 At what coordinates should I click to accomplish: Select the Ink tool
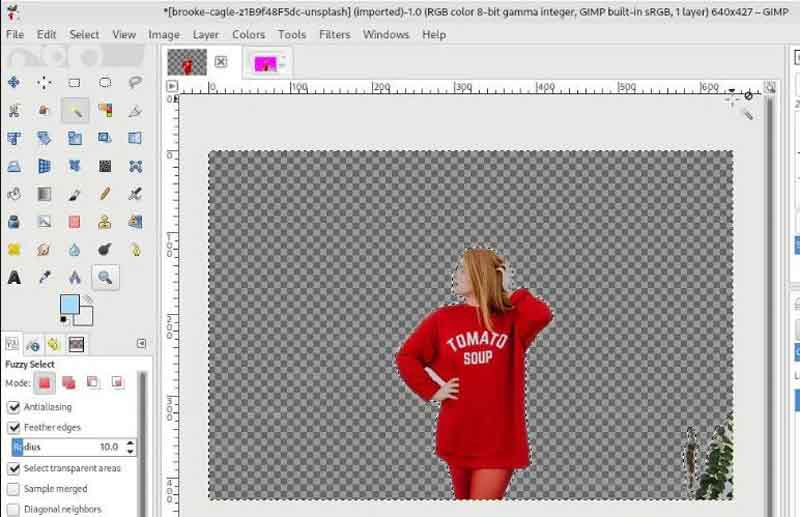tap(14, 221)
